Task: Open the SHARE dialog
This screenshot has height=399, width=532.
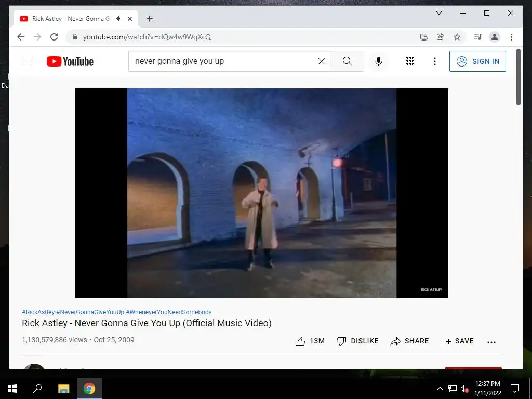Action: coord(409,341)
